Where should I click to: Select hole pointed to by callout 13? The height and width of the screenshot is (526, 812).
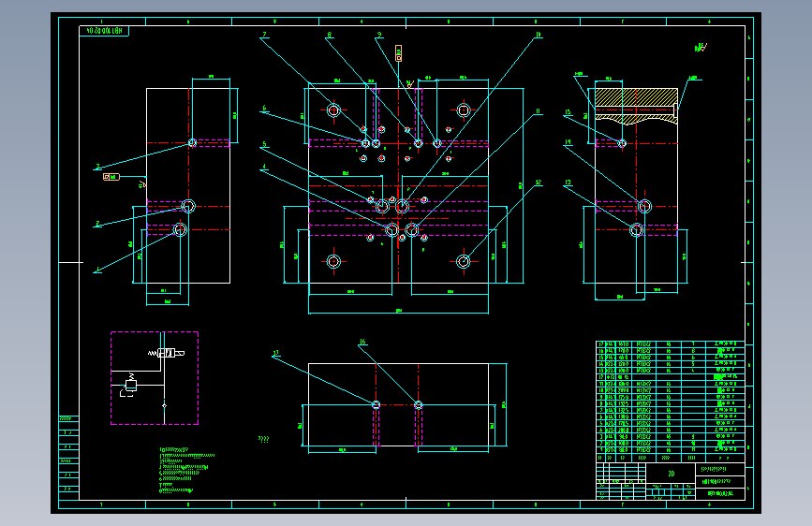[x=637, y=229]
